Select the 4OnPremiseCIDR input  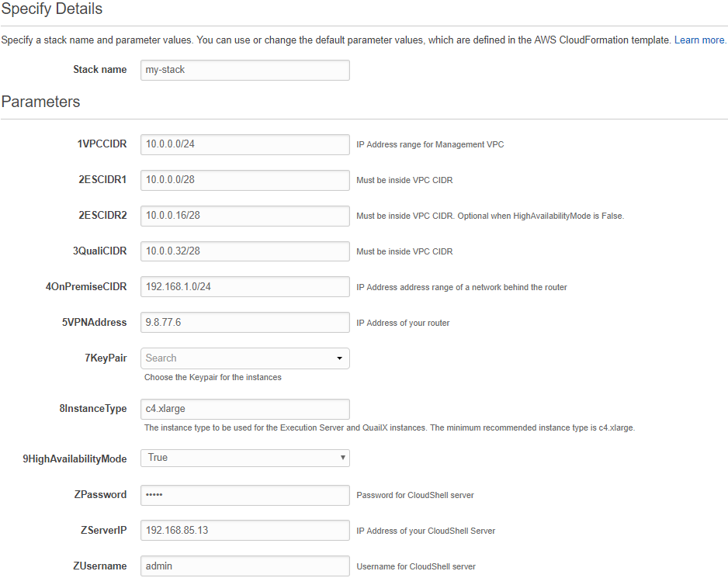(x=245, y=287)
